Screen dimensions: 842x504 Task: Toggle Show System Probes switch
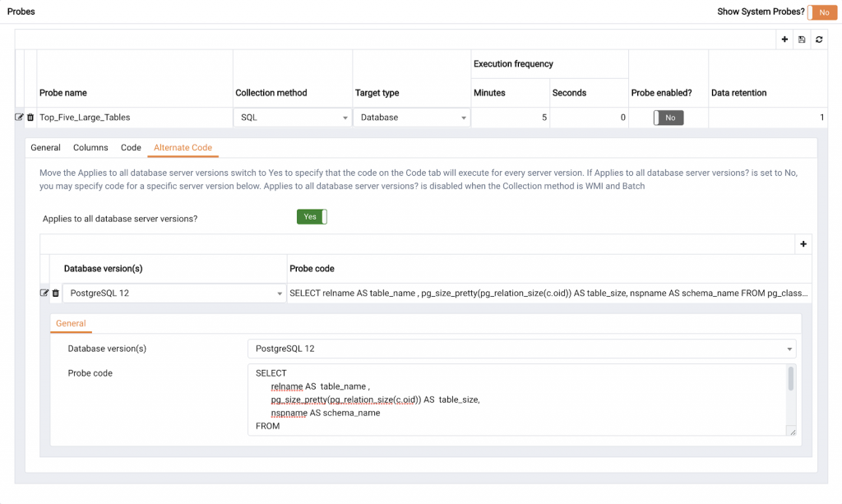[821, 12]
